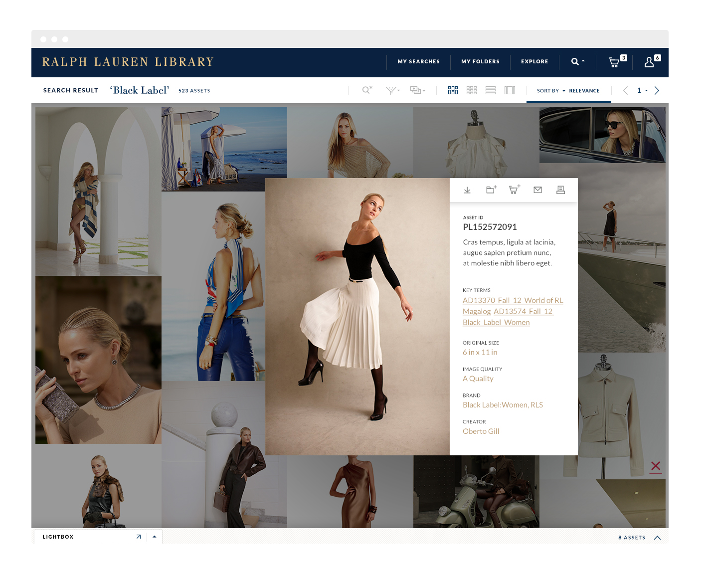Open the filter funnel dropdown
Viewport: 706px width, 588px height.
(393, 90)
